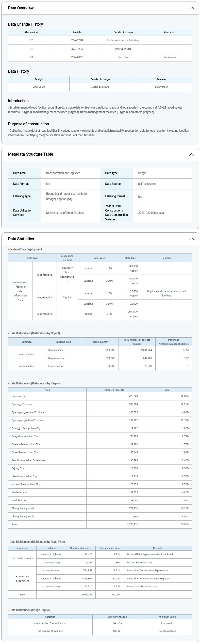Click 'Further opening of sub-labeling' entry
201x644 pixels.
tap(123, 40)
